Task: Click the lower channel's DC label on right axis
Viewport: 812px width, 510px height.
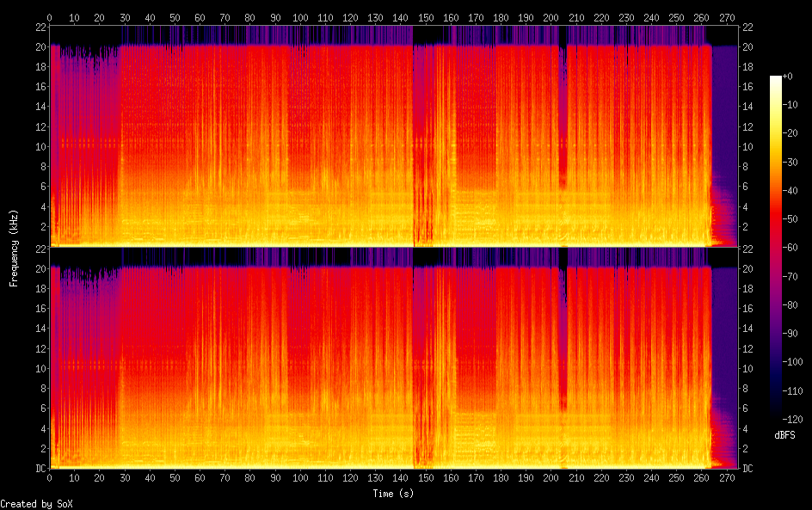Action: click(748, 469)
